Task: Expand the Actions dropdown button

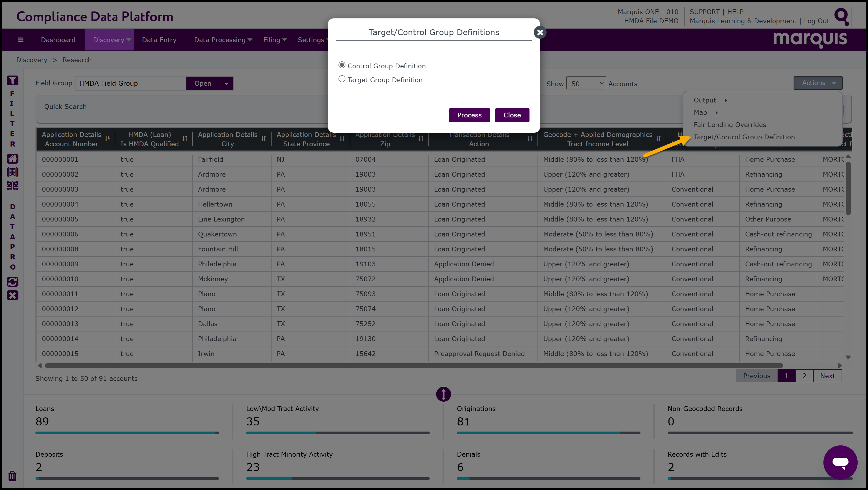Action: click(818, 83)
